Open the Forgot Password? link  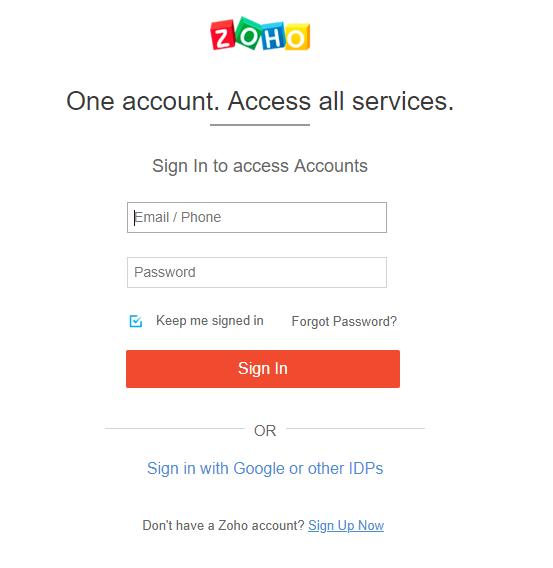[344, 321]
